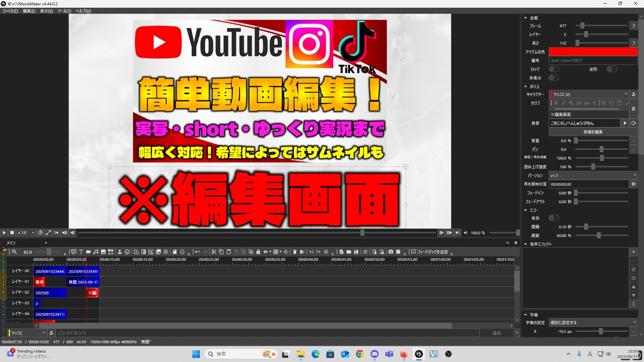
Task: Click フィードバックを送信 button
Action: pos(431,252)
